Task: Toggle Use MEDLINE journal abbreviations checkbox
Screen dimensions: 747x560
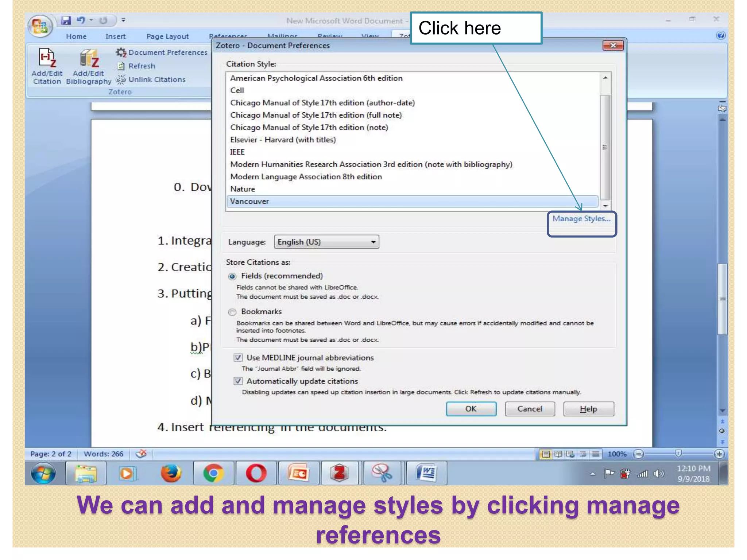Action: coord(238,358)
